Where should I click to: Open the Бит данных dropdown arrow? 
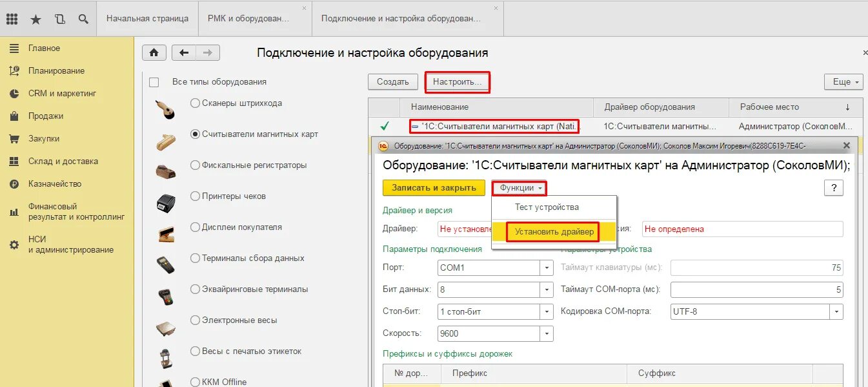coord(547,289)
